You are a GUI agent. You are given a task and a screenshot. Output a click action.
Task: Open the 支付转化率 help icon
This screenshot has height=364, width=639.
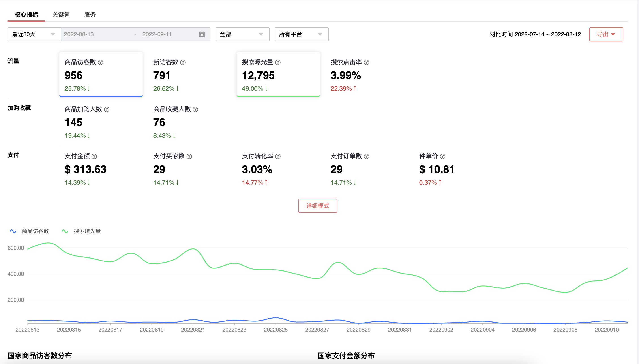tap(278, 156)
